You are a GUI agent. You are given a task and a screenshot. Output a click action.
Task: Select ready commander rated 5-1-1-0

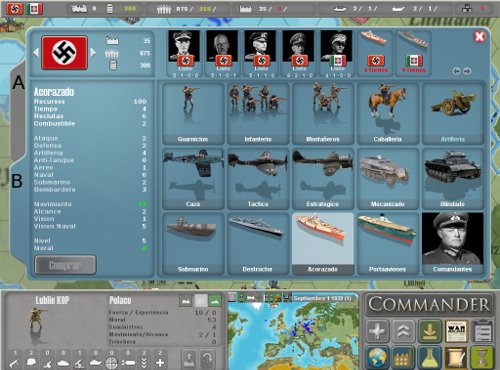pyautogui.click(x=261, y=54)
